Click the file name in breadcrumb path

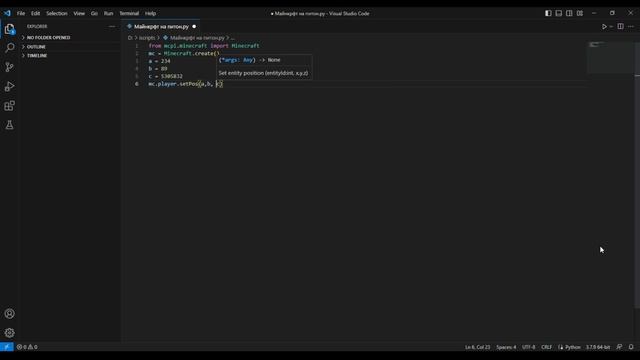[x=197, y=38]
